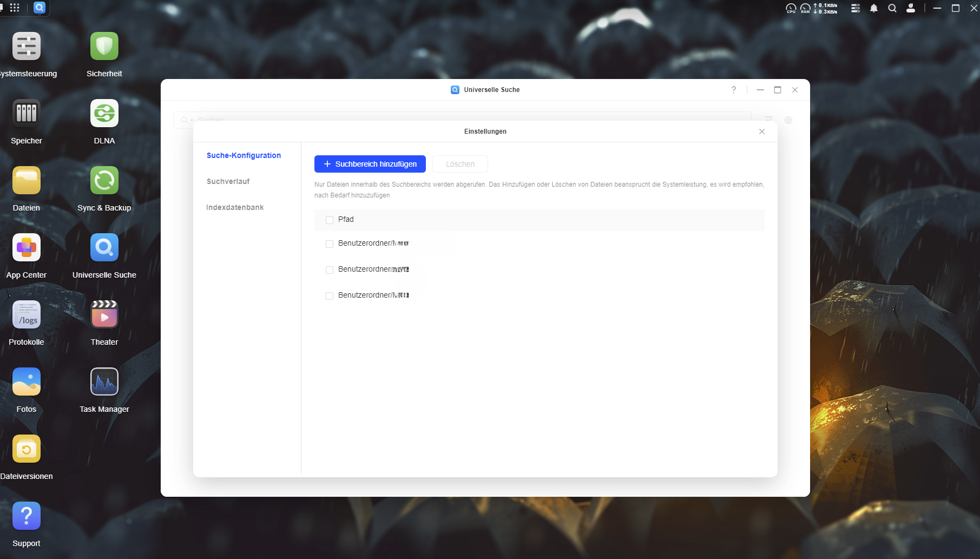
Task: Launch Sync & Backup app
Action: coord(104,180)
